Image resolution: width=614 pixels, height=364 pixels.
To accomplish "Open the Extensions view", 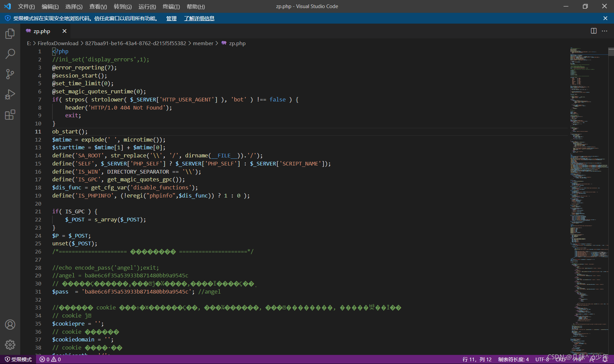I will (x=10, y=115).
